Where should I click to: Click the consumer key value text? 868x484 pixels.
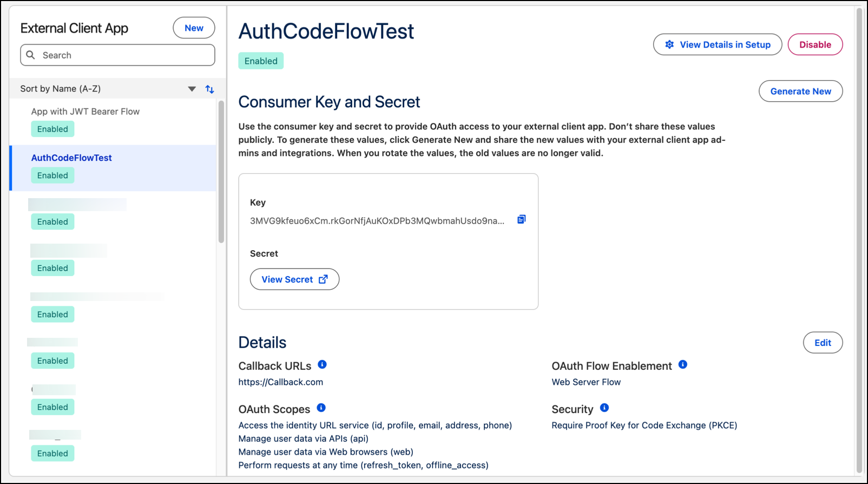(377, 221)
